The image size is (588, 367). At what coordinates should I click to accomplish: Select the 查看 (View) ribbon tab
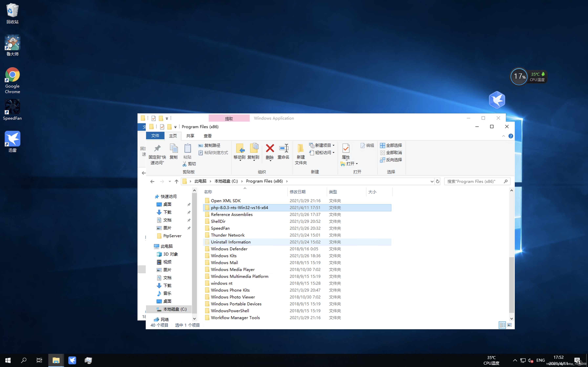click(x=207, y=136)
